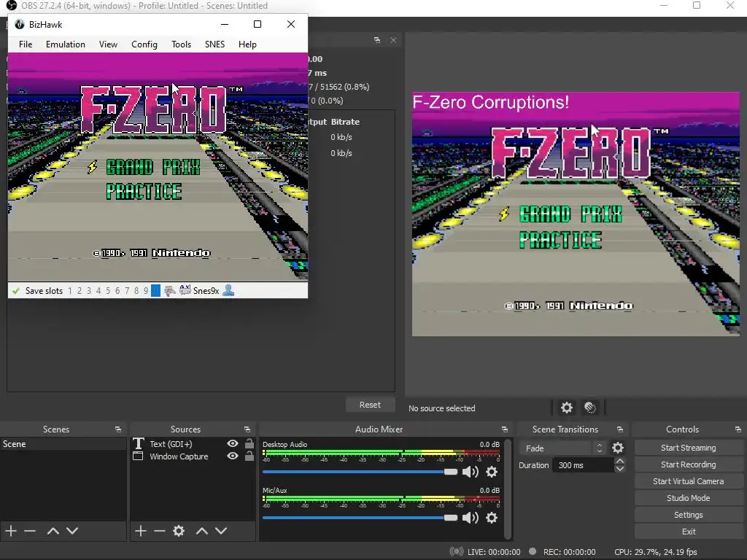Click the BizHawk title bar app icon

coord(20,24)
